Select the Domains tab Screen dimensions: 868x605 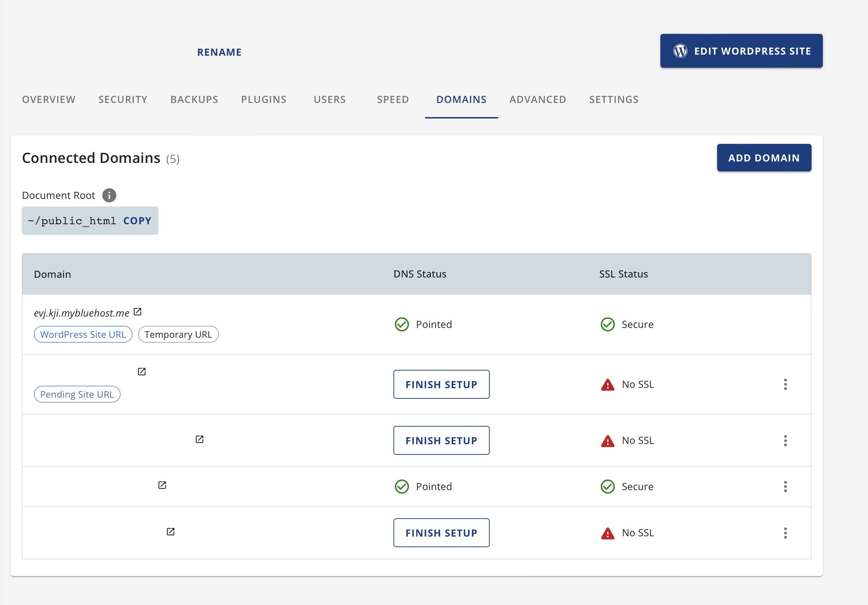(461, 99)
